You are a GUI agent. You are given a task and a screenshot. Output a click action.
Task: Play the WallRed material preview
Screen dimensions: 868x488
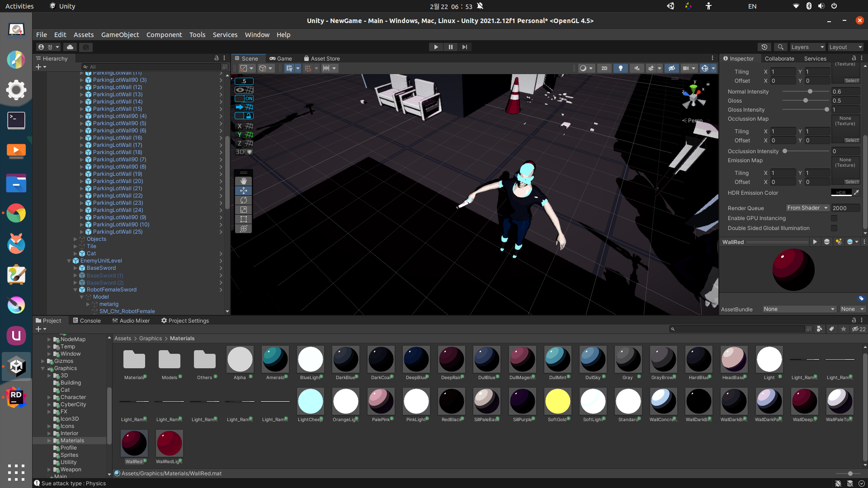815,242
